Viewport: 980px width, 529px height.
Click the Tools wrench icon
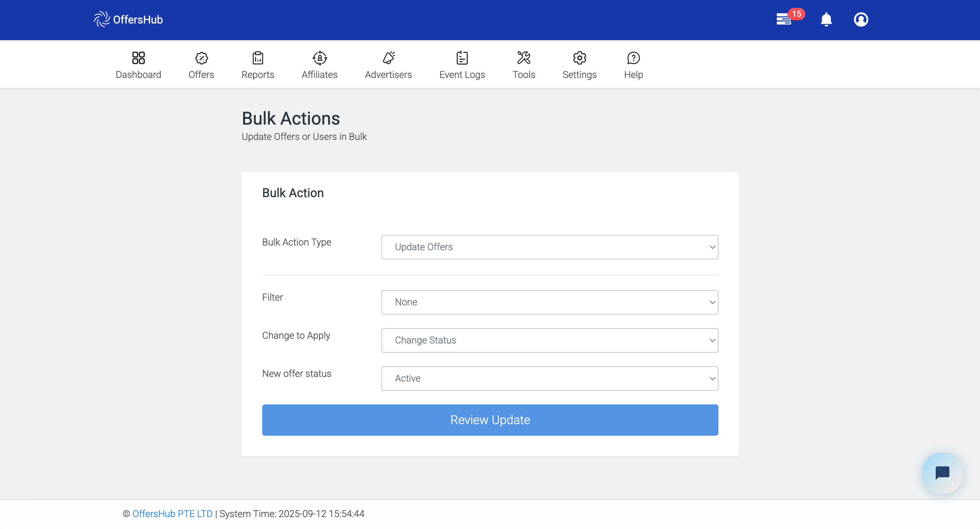coord(523,58)
